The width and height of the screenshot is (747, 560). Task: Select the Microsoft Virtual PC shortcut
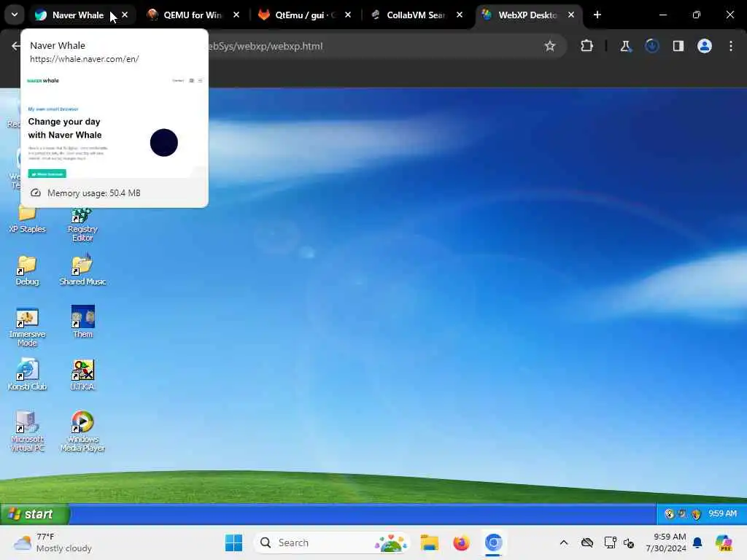coord(27,432)
